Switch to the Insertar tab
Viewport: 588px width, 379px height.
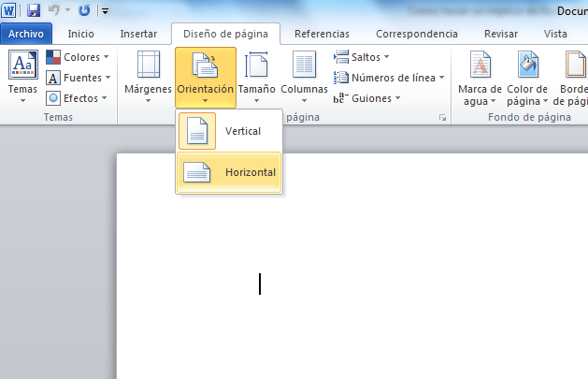[x=138, y=34]
